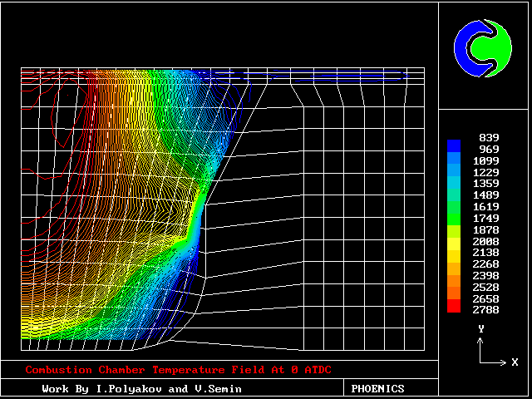
Task: Click legend value 1619
Action: (485, 206)
